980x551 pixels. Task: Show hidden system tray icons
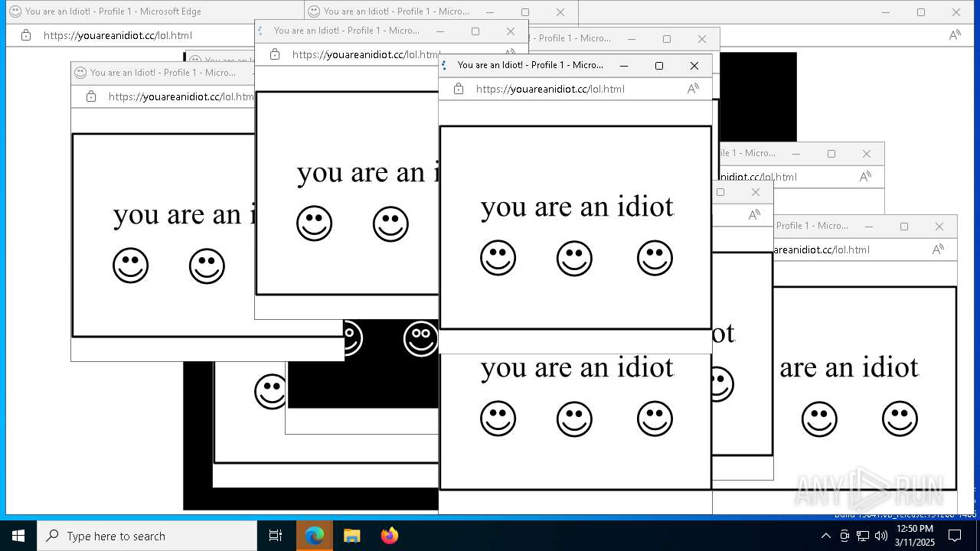(825, 536)
